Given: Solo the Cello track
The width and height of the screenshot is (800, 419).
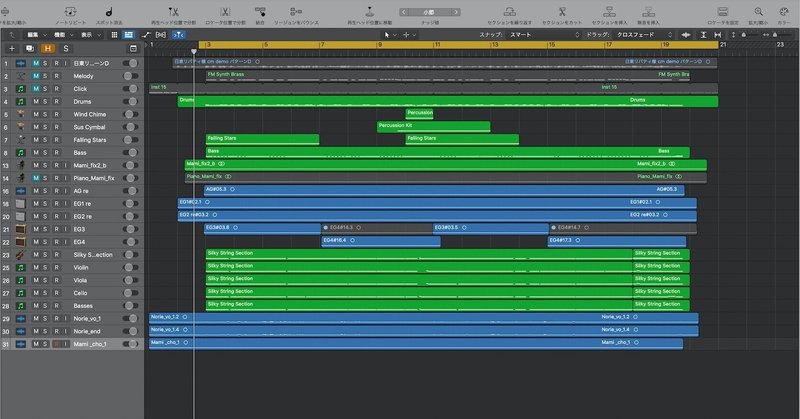Looking at the screenshot, I should click(x=45, y=293).
